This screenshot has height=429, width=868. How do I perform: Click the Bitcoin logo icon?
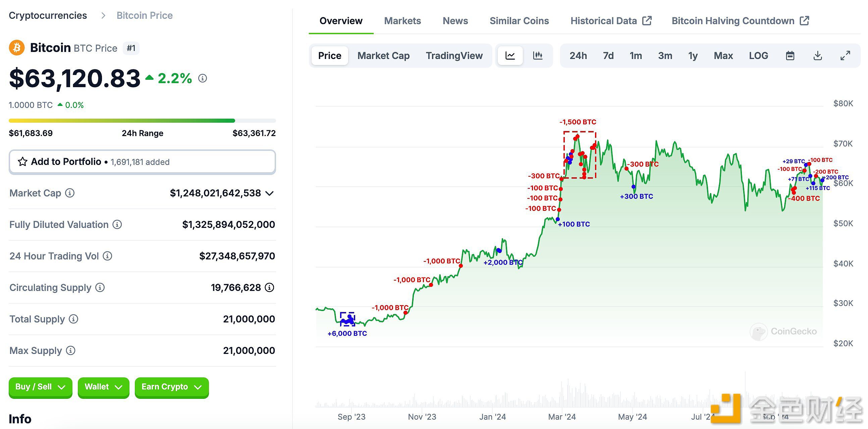[x=17, y=48]
